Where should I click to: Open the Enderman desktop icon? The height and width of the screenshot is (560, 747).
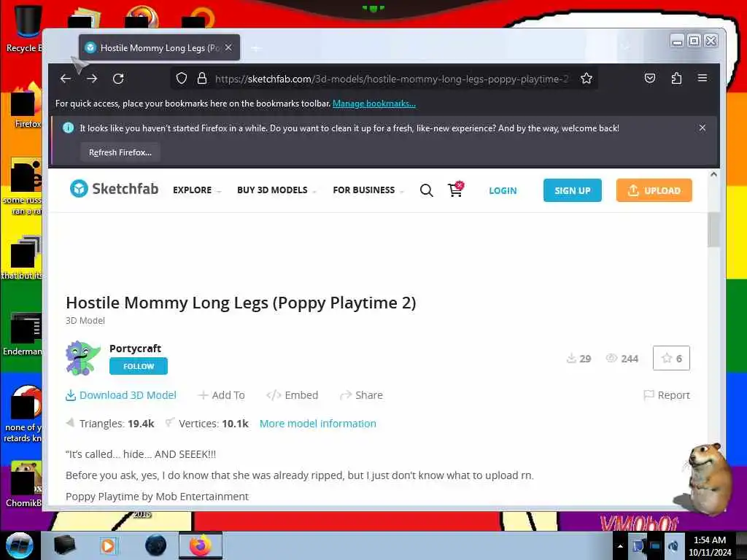point(23,334)
